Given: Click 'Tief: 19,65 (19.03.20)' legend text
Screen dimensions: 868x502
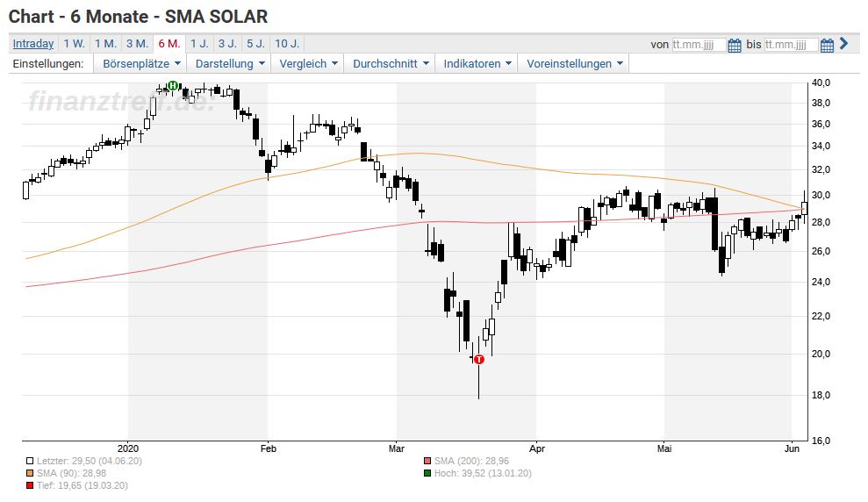Looking at the screenshot, I should (x=82, y=485).
